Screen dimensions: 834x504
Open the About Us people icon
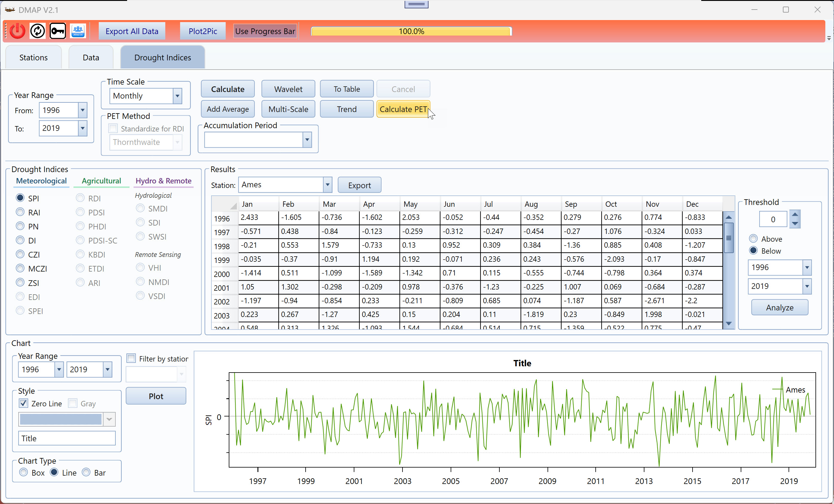click(78, 31)
